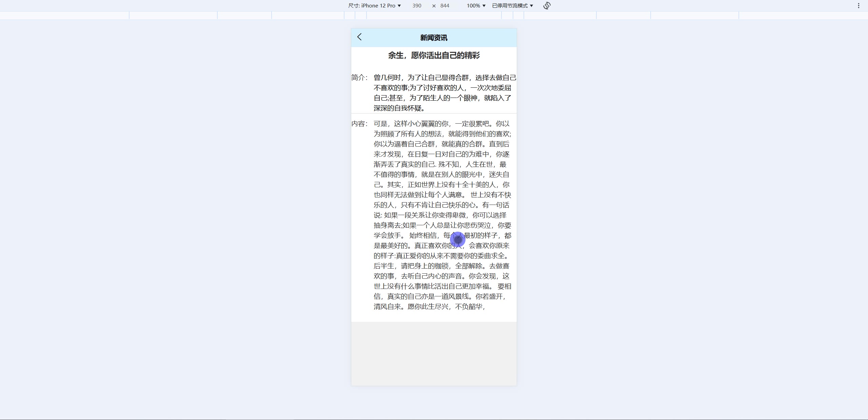Click the gray empty area below the article
Viewport: 868px width, 420px height.
[x=434, y=354]
